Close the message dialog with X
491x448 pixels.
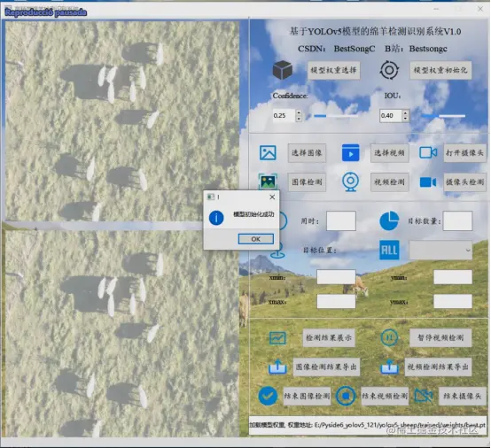[x=272, y=197]
